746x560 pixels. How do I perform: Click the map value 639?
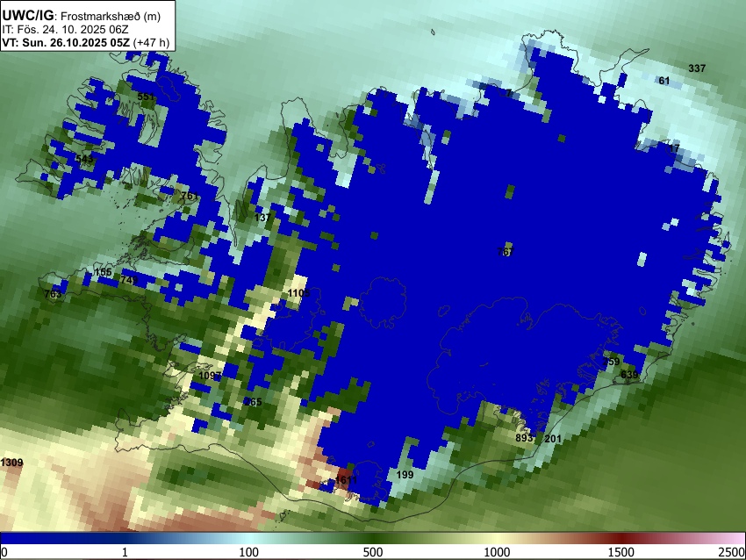coord(629,375)
